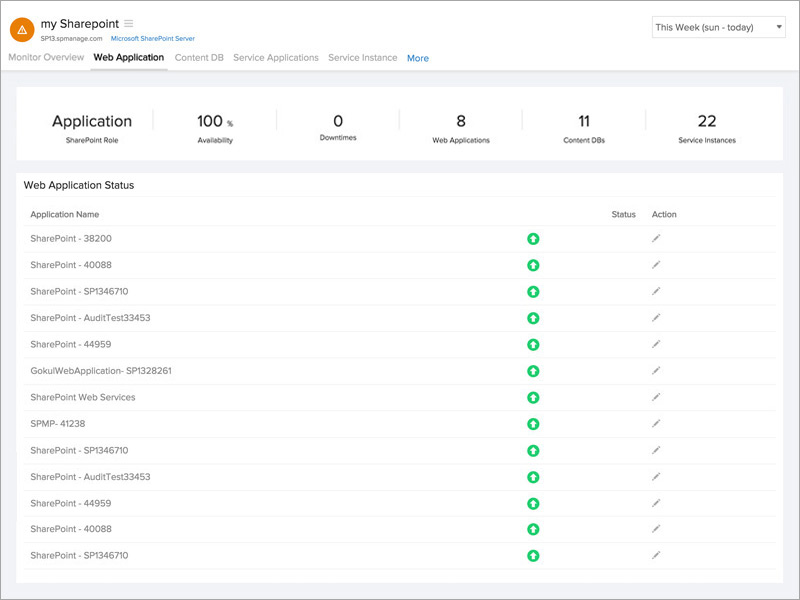Click the Application Name column header
The width and height of the screenshot is (800, 600).
[65, 214]
